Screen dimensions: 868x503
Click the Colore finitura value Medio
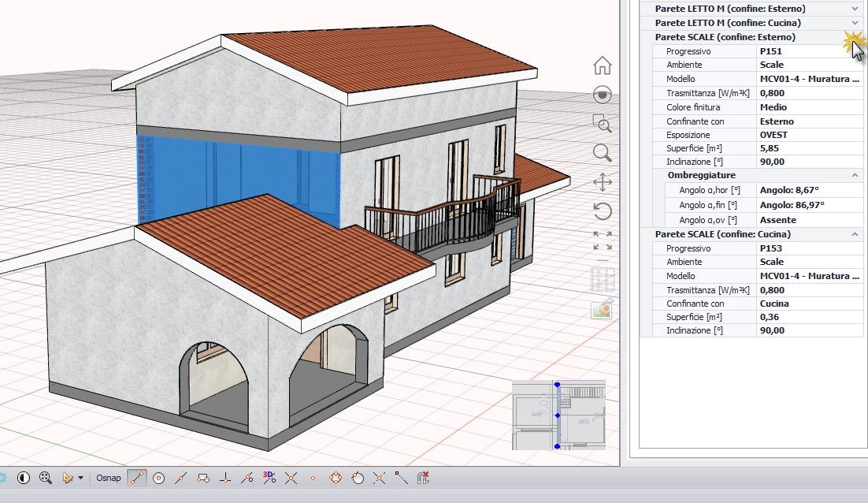[773, 107]
